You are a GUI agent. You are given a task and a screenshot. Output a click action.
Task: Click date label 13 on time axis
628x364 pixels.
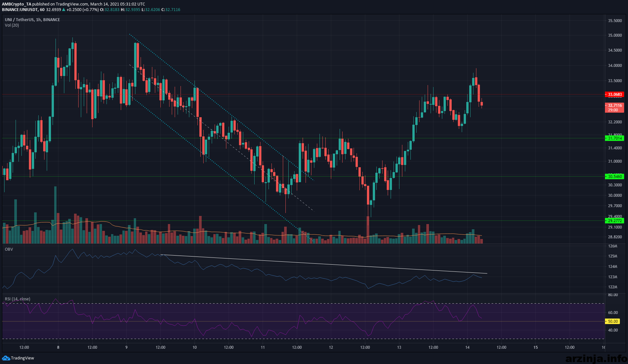click(x=399, y=347)
